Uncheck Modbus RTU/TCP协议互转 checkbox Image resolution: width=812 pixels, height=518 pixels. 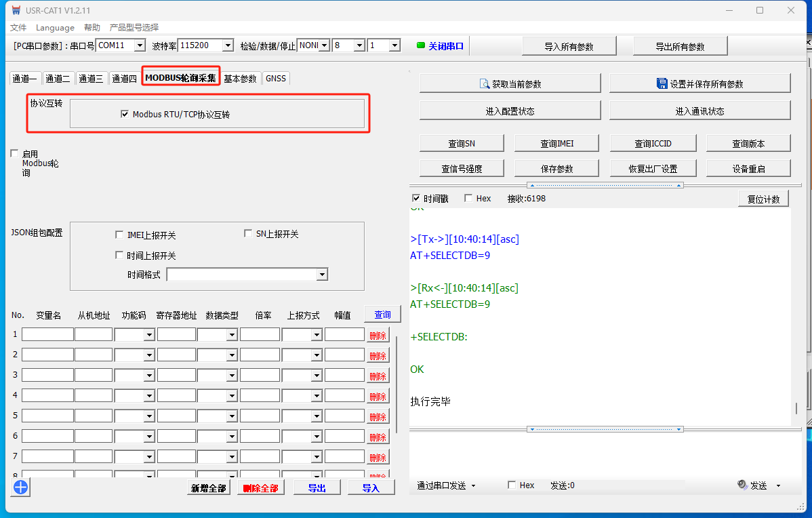tap(125, 114)
